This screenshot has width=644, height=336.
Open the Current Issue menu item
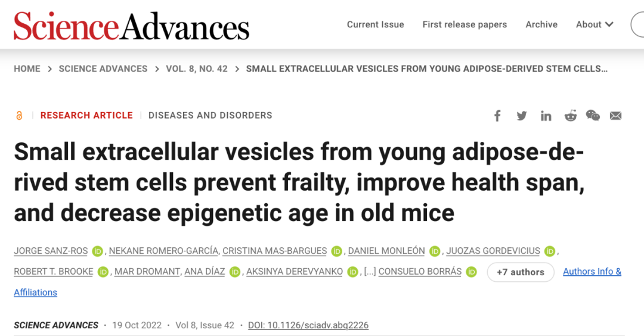point(376,24)
